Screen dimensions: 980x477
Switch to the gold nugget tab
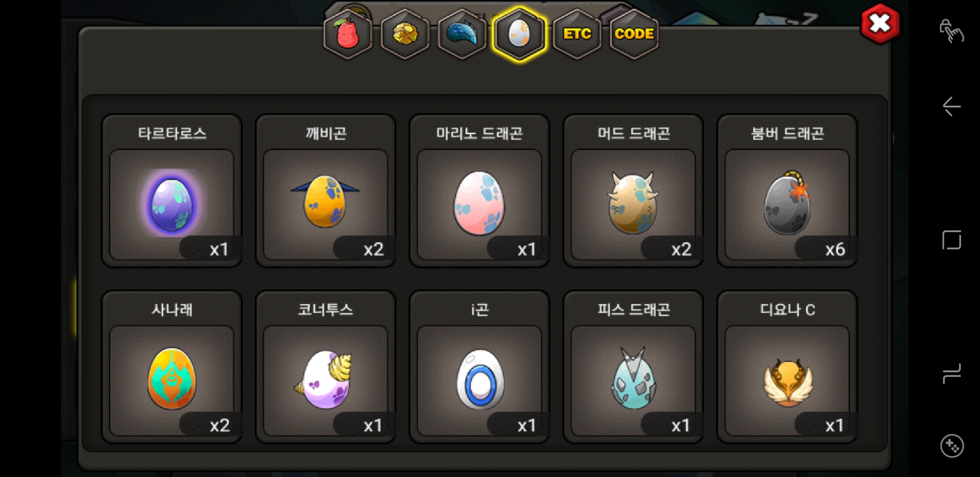[x=405, y=34]
